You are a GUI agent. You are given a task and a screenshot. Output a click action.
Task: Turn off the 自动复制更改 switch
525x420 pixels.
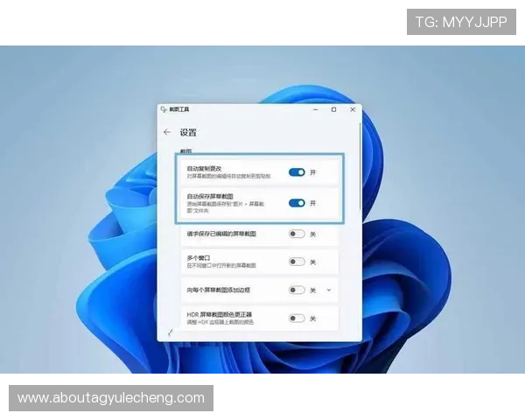coord(297,173)
